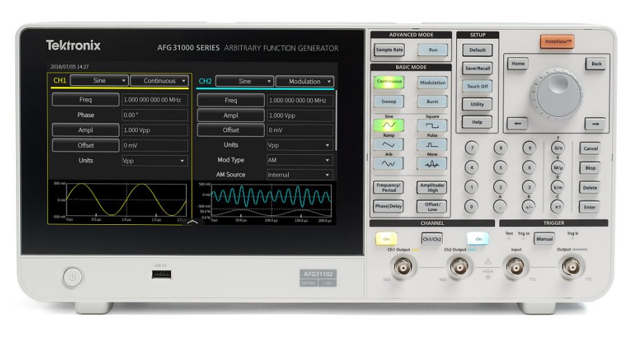Tap keypad digit 6

click(x=529, y=167)
